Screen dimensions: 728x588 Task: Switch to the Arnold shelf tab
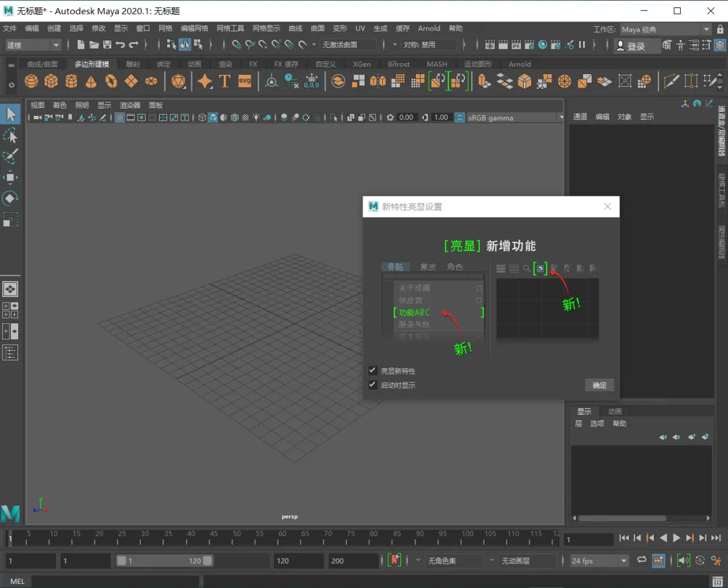(x=520, y=64)
